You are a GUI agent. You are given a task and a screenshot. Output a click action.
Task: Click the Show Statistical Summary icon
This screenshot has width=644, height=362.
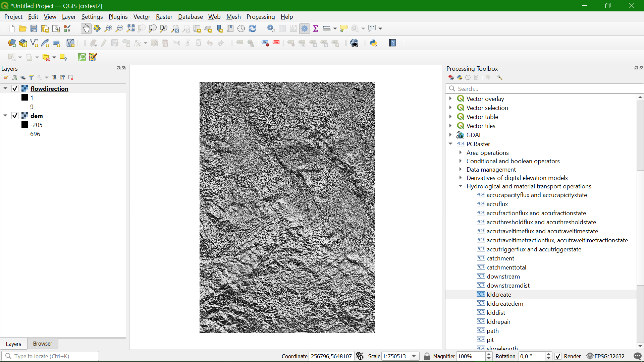point(316,28)
